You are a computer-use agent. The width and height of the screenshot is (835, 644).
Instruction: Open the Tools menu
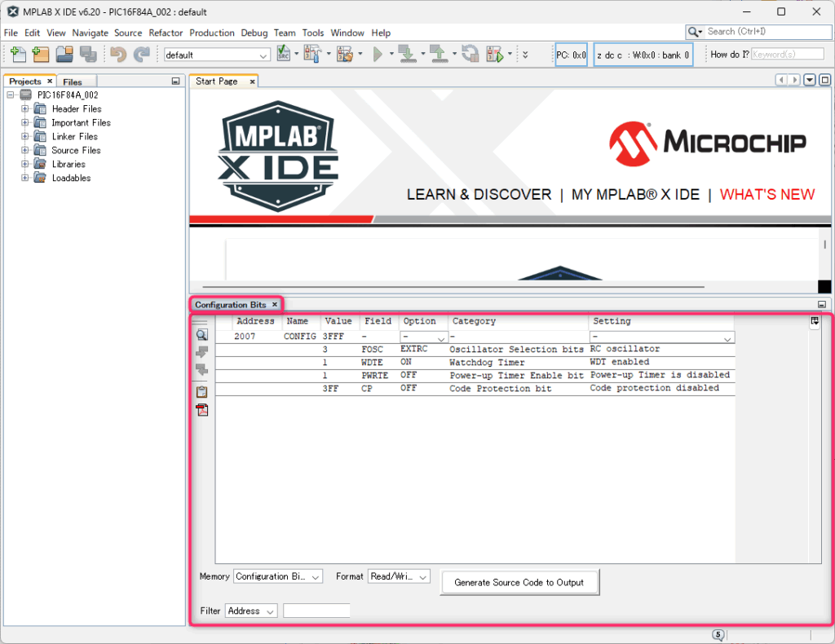pyautogui.click(x=313, y=33)
